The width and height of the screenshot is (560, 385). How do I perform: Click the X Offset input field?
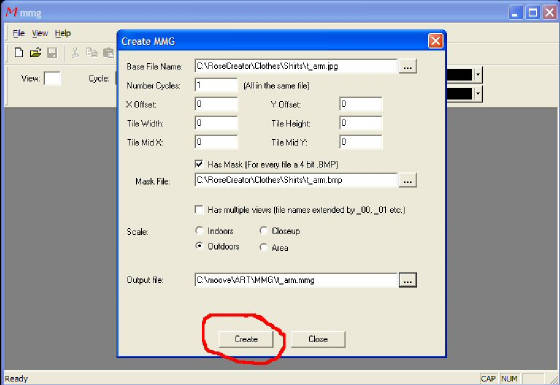click(216, 104)
